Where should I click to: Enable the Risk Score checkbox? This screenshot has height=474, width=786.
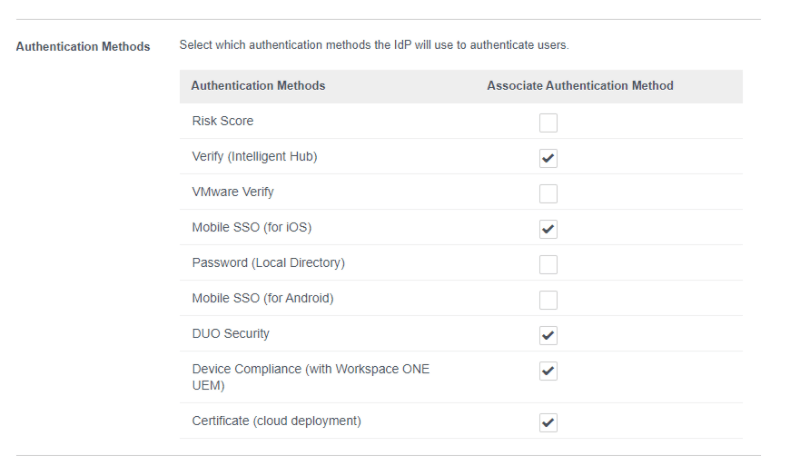548,122
